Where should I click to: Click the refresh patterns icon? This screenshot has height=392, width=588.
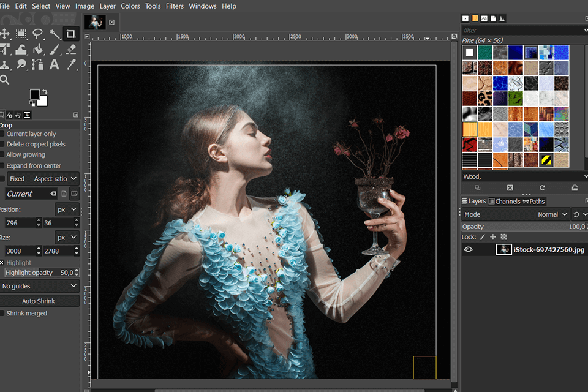[x=542, y=187]
